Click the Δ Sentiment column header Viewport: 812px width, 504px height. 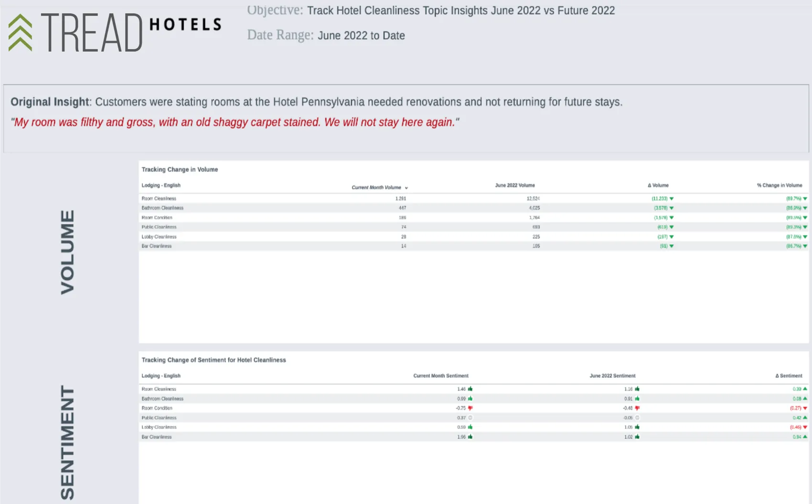(789, 376)
